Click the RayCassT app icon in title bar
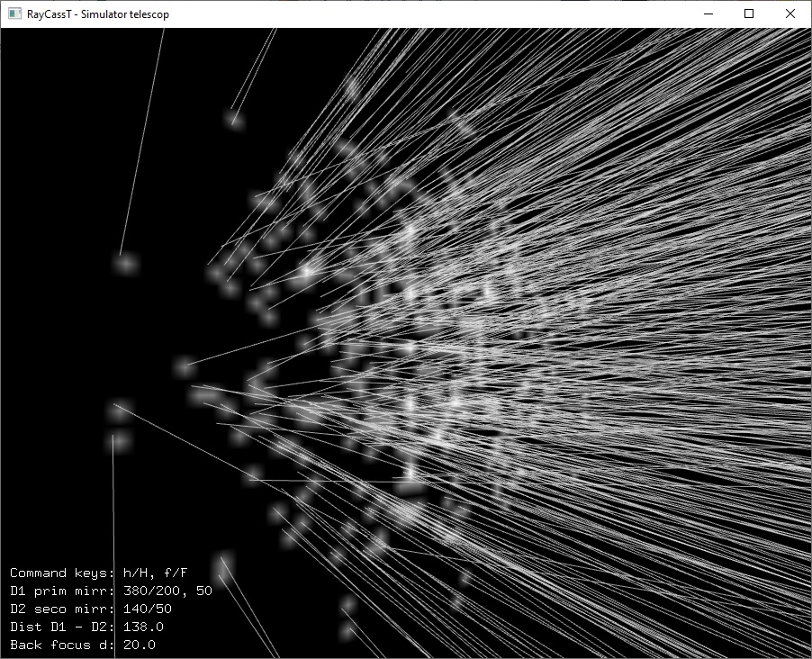This screenshot has height=659, width=812. pos(14,14)
